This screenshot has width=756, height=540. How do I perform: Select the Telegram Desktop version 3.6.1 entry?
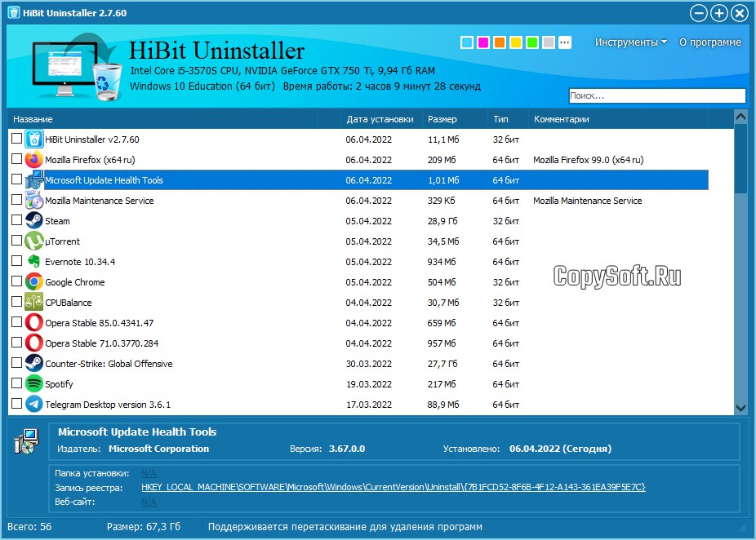[108, 405]
